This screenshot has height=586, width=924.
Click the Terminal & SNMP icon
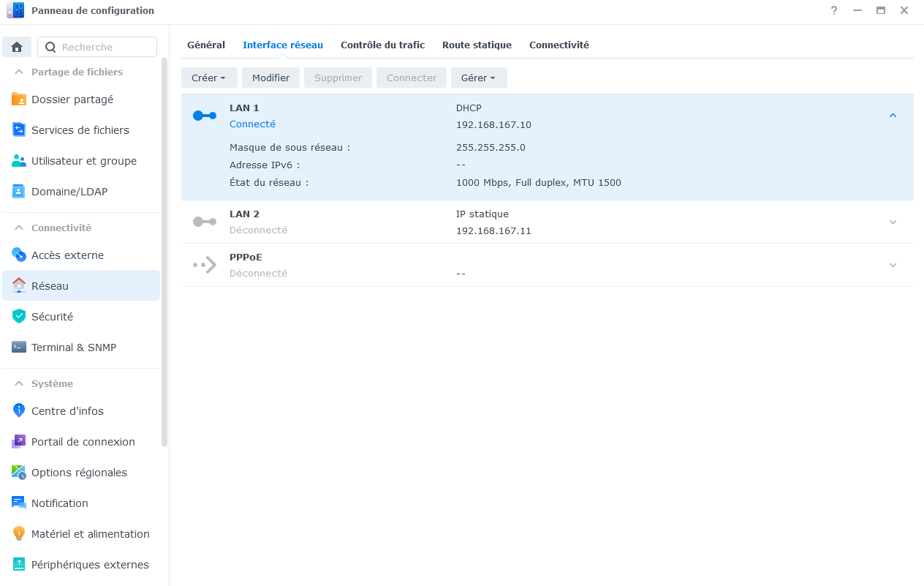(19, 348)
